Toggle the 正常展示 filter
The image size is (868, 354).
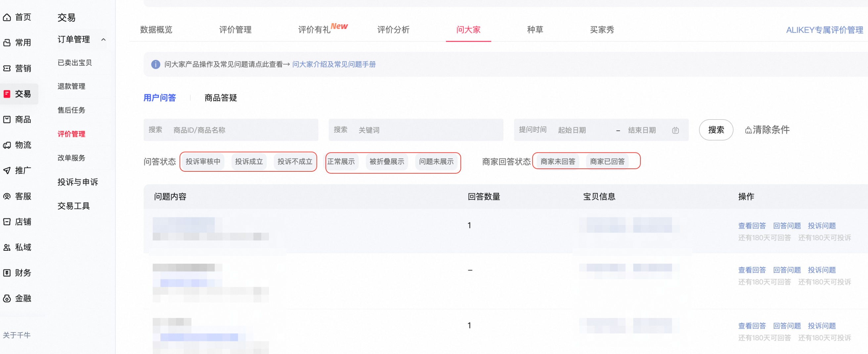click(341, 161)
